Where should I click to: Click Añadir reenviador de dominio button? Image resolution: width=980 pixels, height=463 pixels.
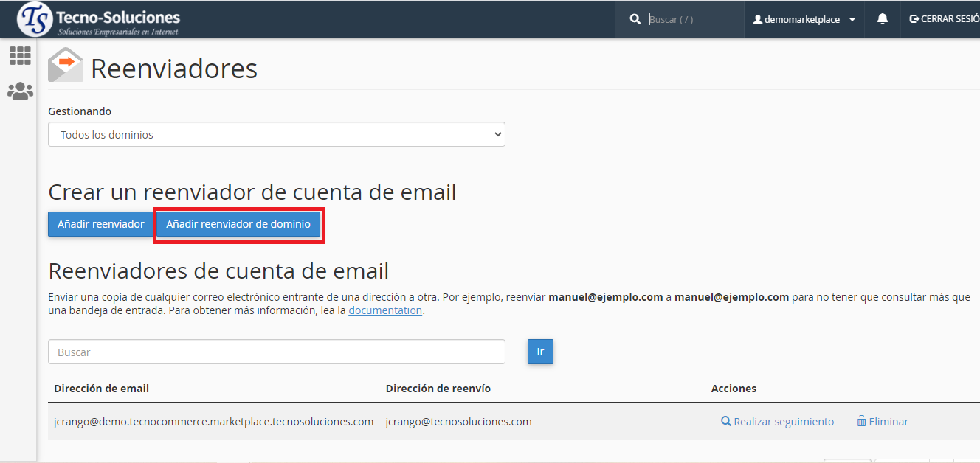point(238,224)
